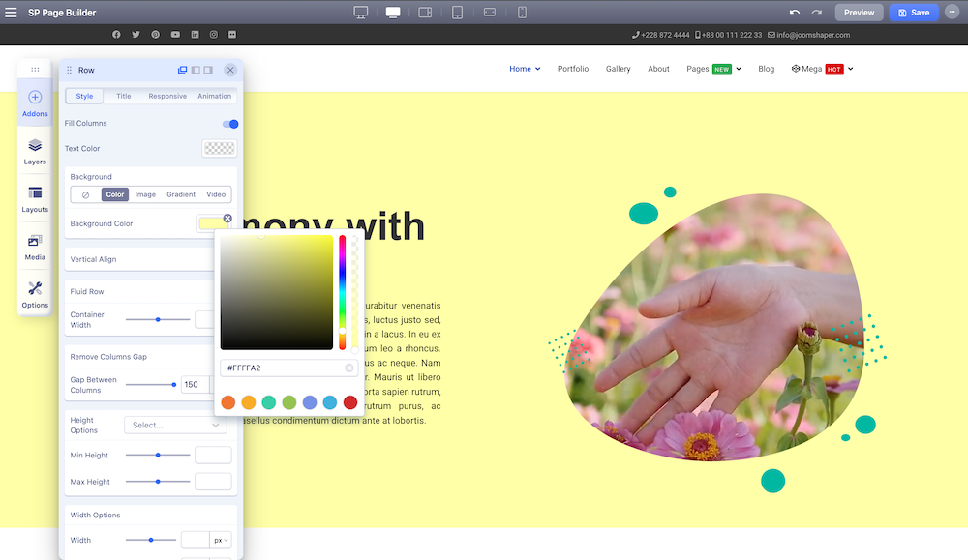Expand the Pages navigation menu
The image size is (968, 560).
click(x=713, y=69)
